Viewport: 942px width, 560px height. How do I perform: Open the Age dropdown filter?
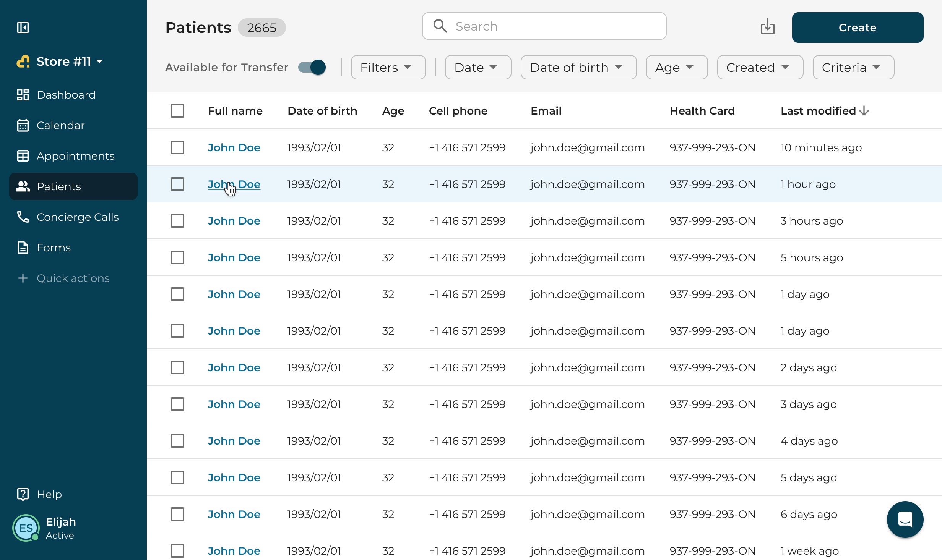pos(677,67)
